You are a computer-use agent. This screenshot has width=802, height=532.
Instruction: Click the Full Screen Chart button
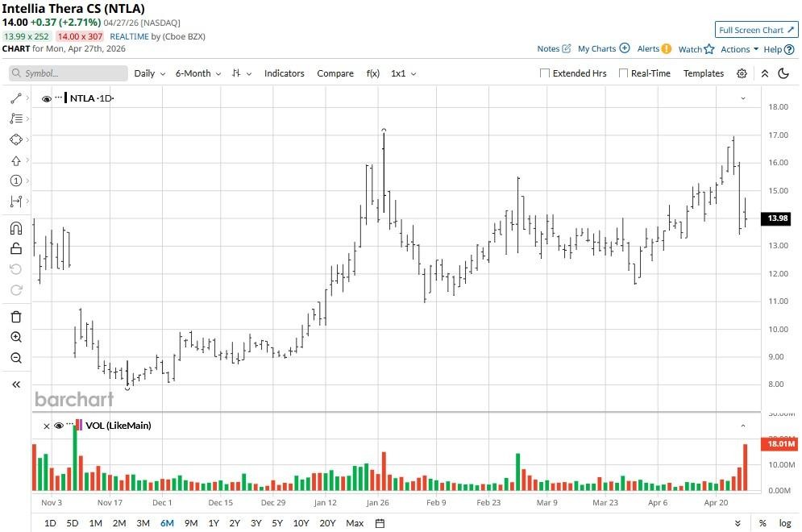coord(756,30)
